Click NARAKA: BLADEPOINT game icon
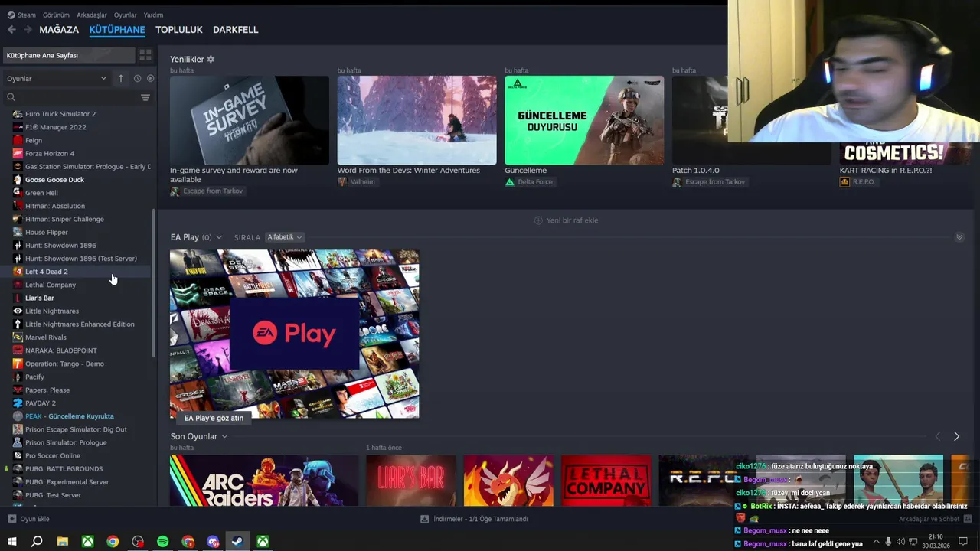Screen dimensions: 980x551 (x=18, y=350)
